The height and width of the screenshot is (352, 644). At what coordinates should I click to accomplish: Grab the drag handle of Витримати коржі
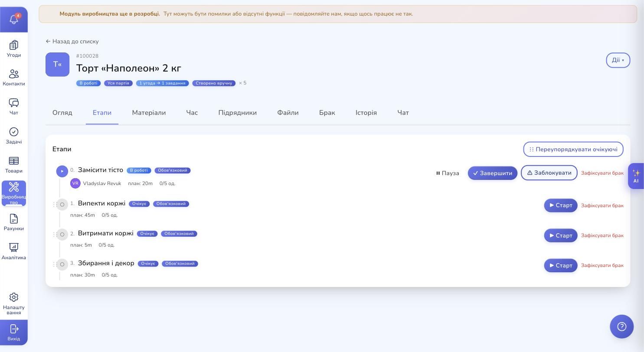click(54, 234)
